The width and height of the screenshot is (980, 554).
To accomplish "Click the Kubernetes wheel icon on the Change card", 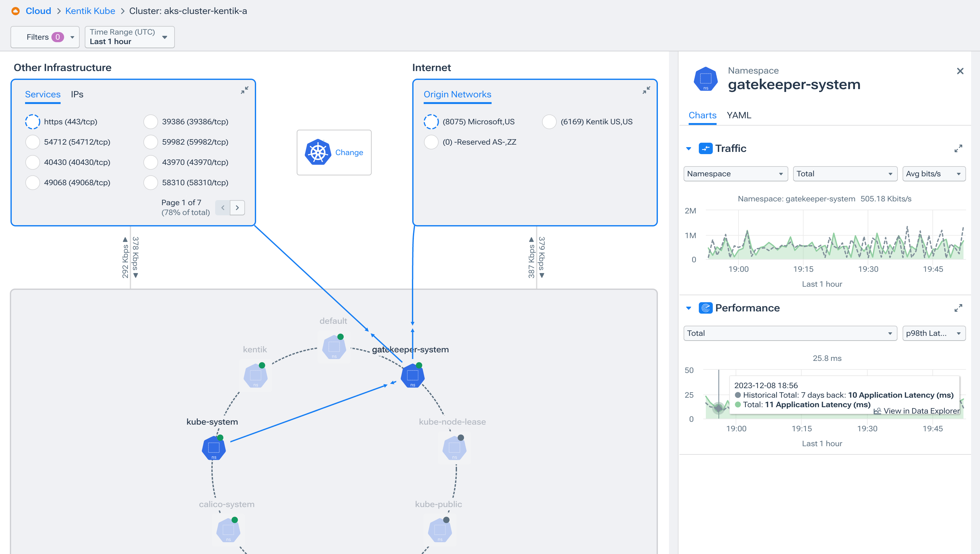I will pos(318,152).
